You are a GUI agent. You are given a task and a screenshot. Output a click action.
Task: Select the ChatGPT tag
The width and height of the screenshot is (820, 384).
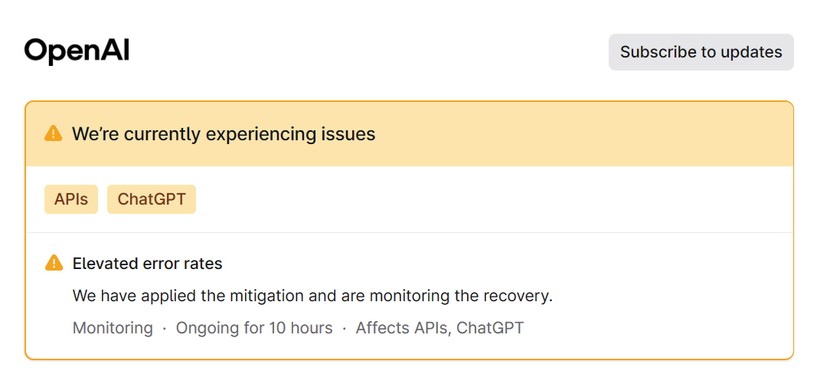point(152,199)
